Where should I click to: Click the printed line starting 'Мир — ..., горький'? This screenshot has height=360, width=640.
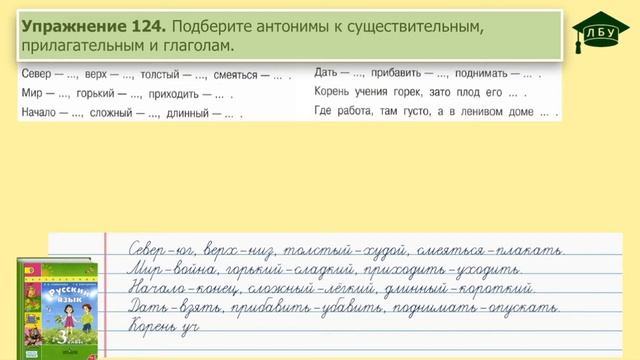tap(127, 93)
